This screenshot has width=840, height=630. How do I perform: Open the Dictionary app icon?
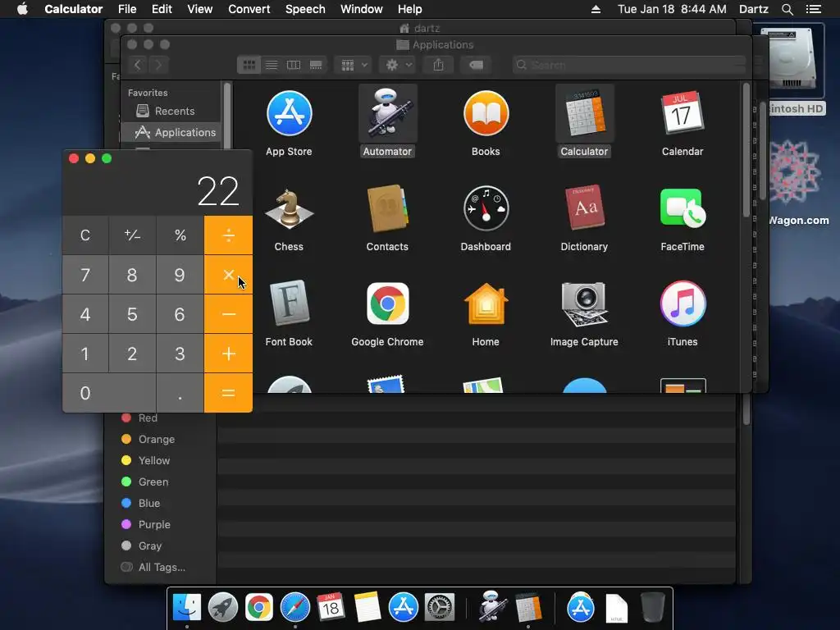pos(584,208)
